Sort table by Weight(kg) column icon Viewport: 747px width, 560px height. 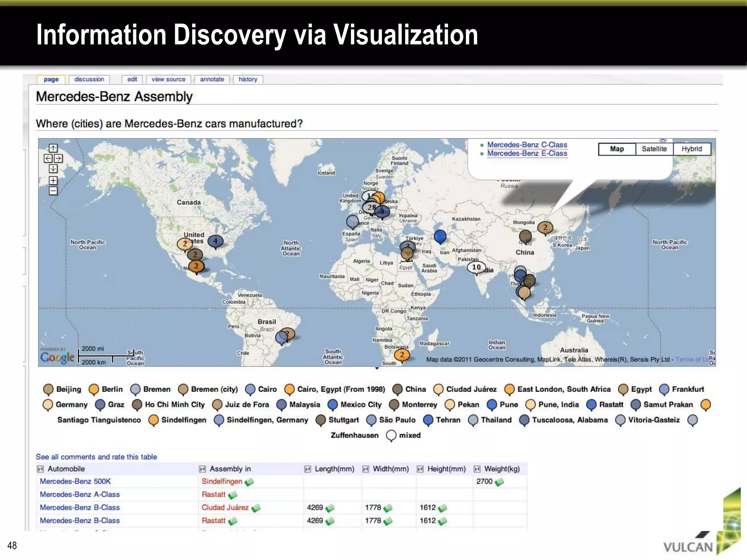[x=477, y=469]
